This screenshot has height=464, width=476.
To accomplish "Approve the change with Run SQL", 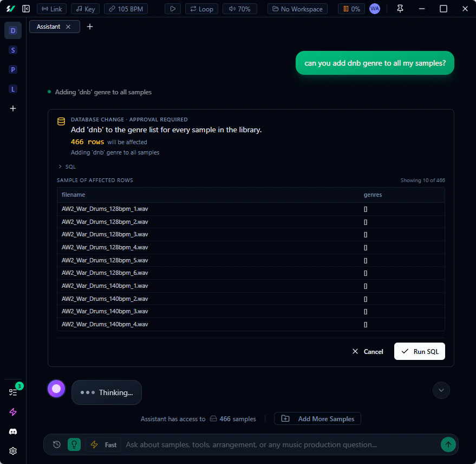I will point(419,351).
